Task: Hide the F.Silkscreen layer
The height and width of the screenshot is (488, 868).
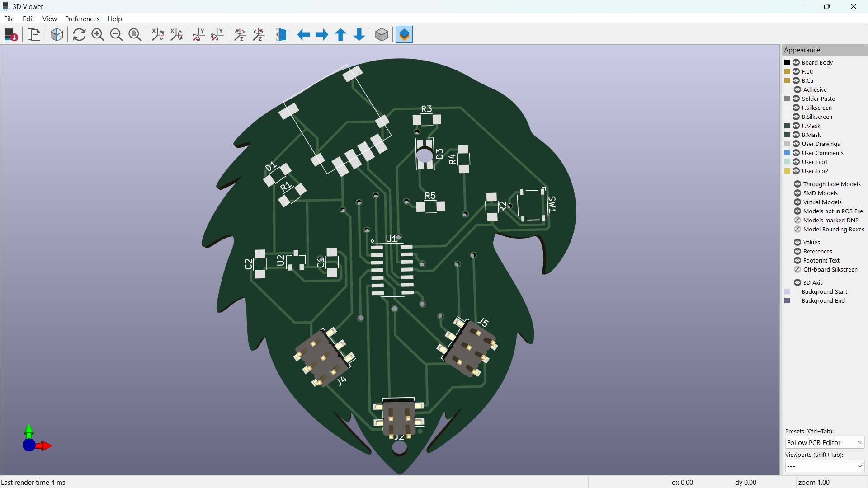Action: [797, 108]
